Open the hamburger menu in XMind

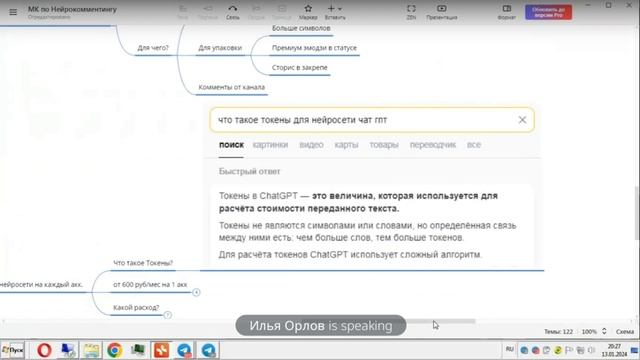click(x=13, y=12)
